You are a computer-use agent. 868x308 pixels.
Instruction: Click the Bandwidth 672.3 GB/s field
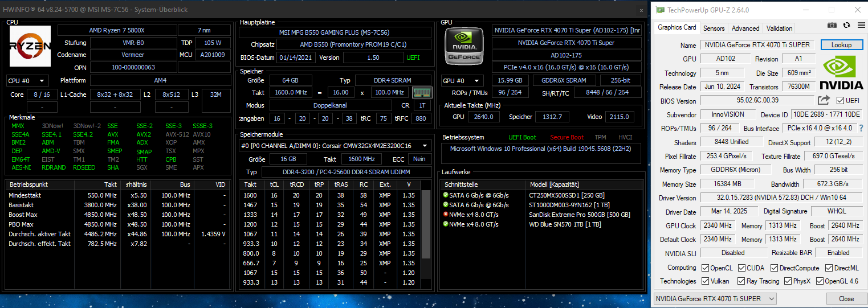coord(833,184)
